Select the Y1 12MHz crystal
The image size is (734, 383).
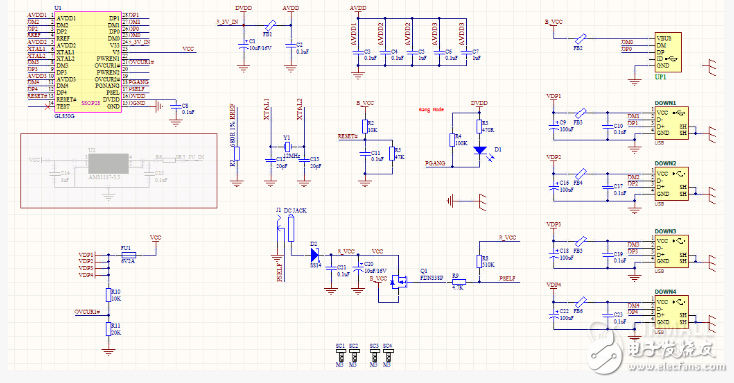pyautogui.click(x=287, y=147)
